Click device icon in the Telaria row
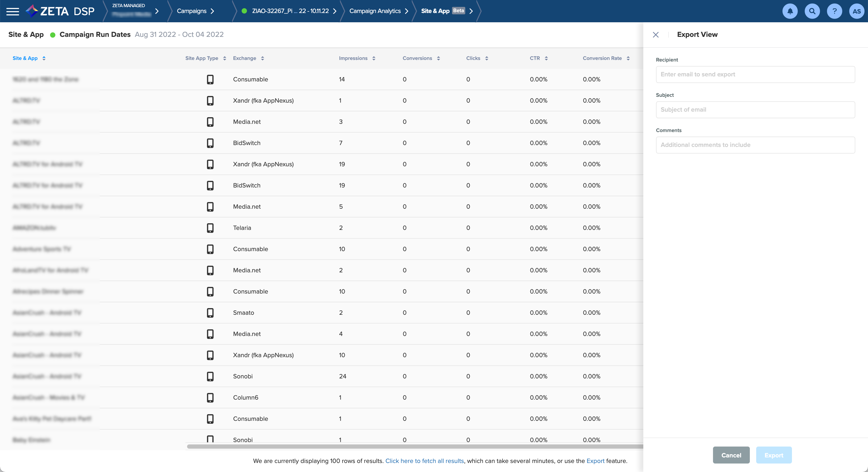This screenshot has height=472, width=868. pos(210,228)
